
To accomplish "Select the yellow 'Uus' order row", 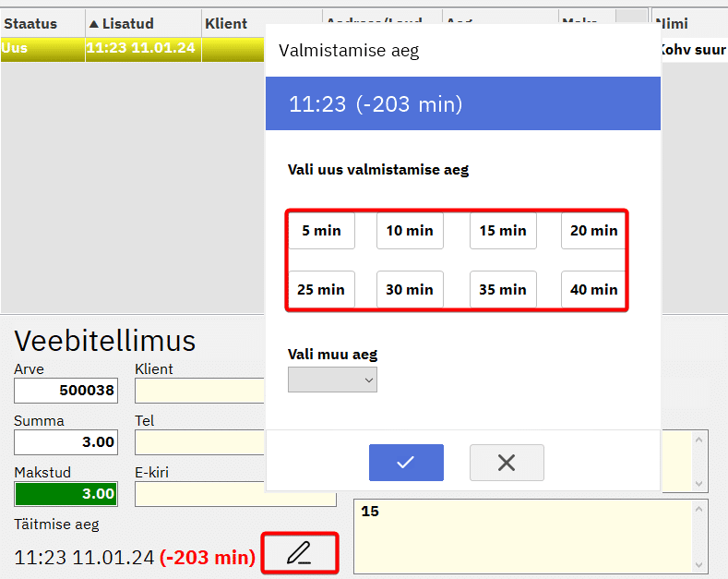I will 101,49.
